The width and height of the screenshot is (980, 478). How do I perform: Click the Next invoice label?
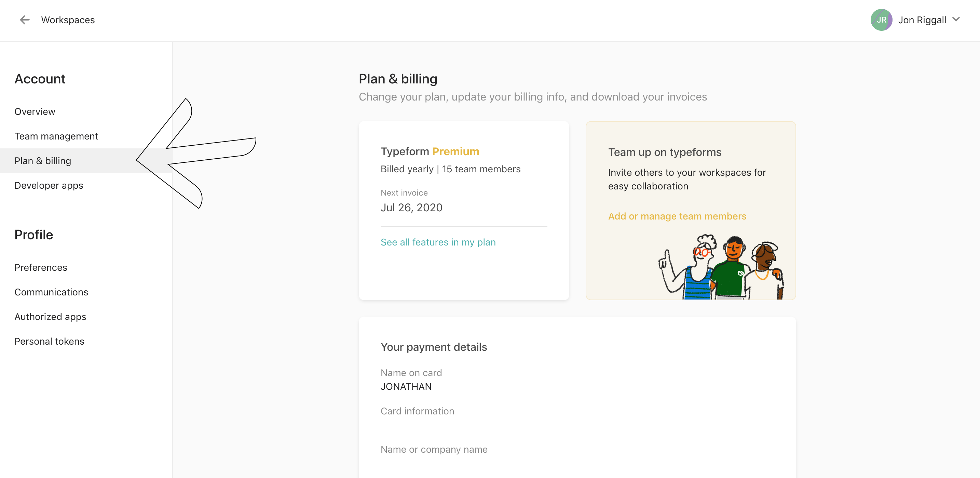point(404,193)
